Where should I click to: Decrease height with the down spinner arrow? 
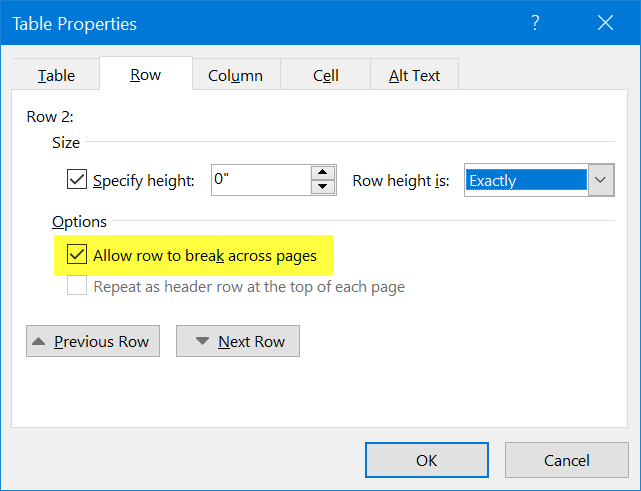pos(322,188)
